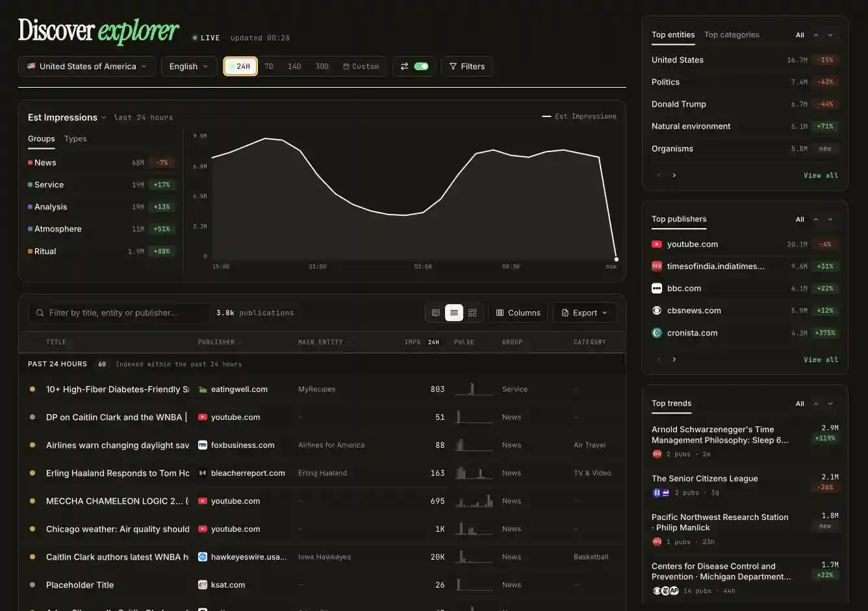Click the hawkeyeswire publisher favicon
Screen dimensions: 868x611
tap(203, 557)
